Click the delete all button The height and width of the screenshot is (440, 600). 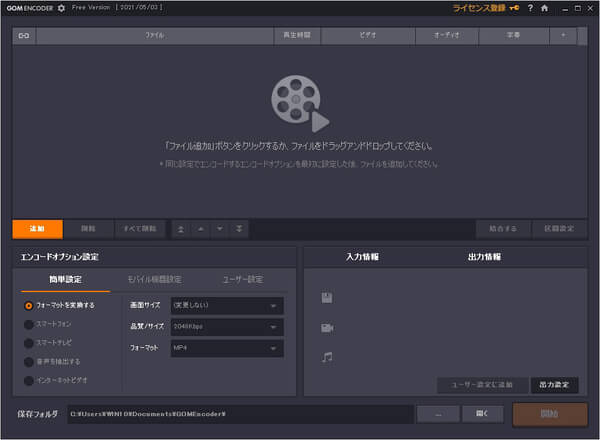tap(140, 229)
